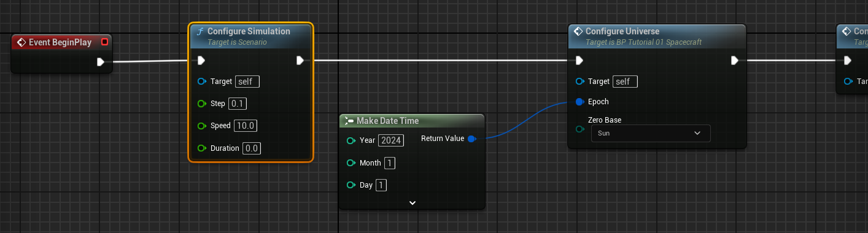The height and width of the screenshot is (233, 868).
Task: Click the blue Return Value output pin
Action: [471, 139]
